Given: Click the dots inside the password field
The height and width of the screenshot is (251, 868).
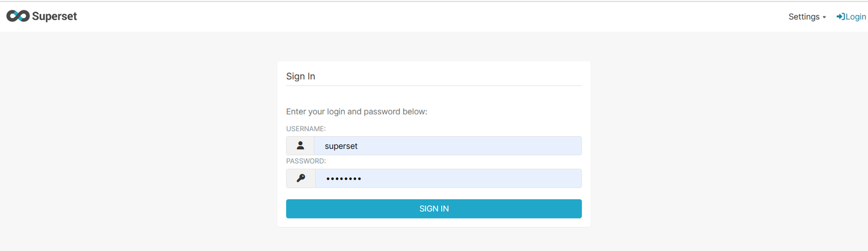Looking at the screenshot, I should (343, 178).
